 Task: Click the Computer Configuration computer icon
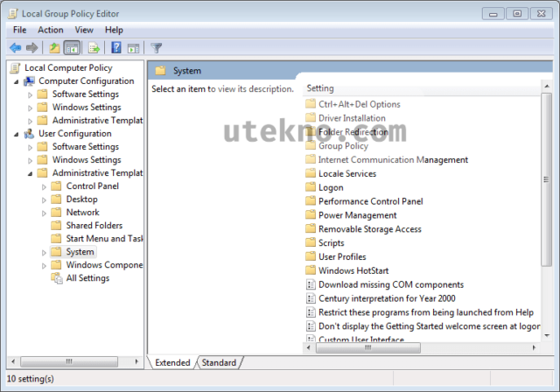[x=29, y=81]
